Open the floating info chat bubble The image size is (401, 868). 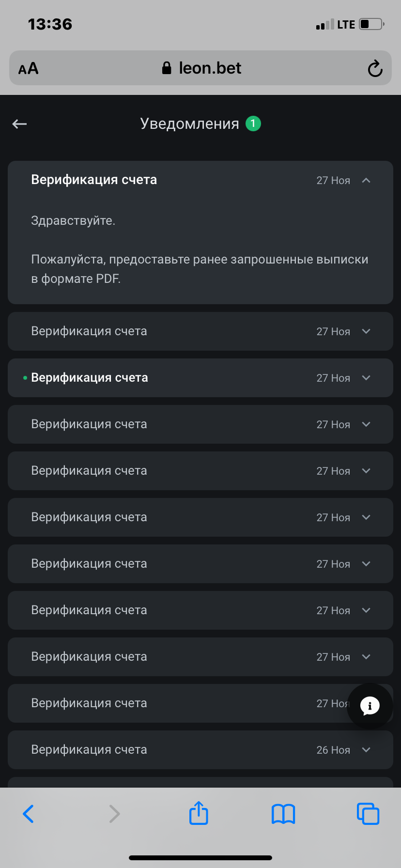(x=370, y=706)
